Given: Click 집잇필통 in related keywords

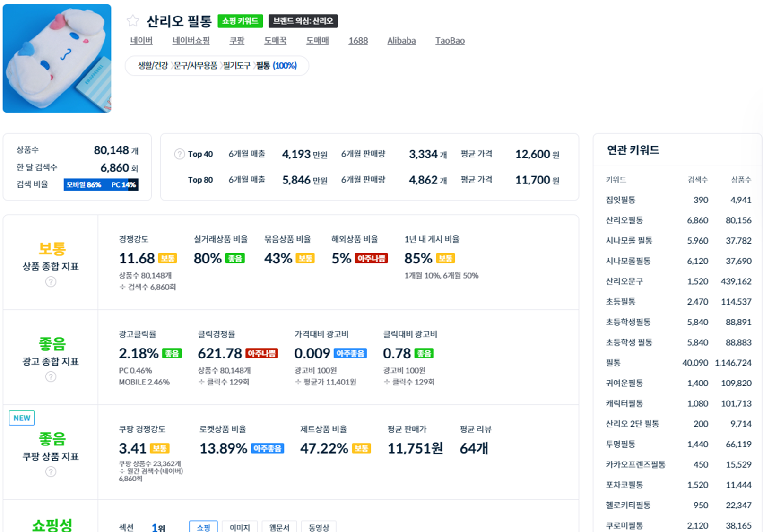Looking at the screenshot, I should [621, 200].
